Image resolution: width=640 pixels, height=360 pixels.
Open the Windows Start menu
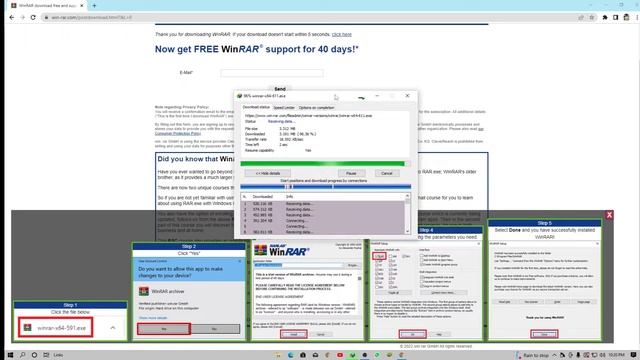click(11, 355)
